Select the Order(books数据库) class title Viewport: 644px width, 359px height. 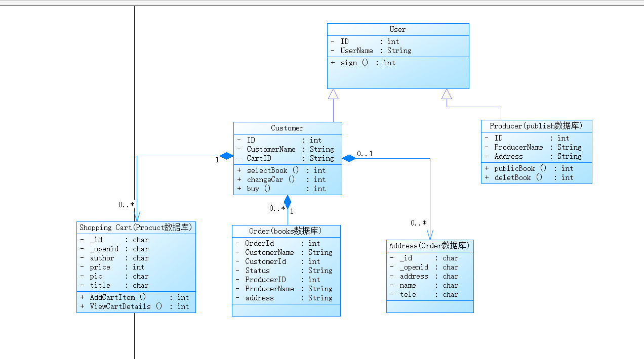[x=286, y=231]
